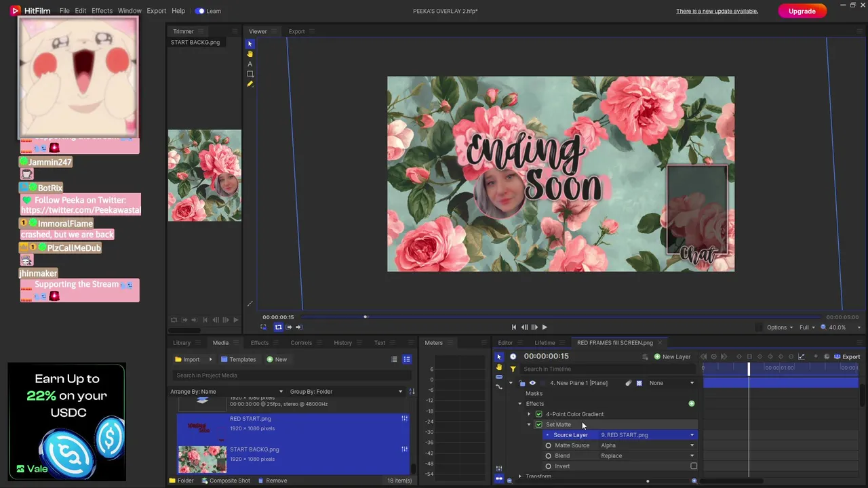The image size is (868, 488).
Task: Click the timeline zoom slider handle
Action: pyautogui.click(x=648, y=481)
